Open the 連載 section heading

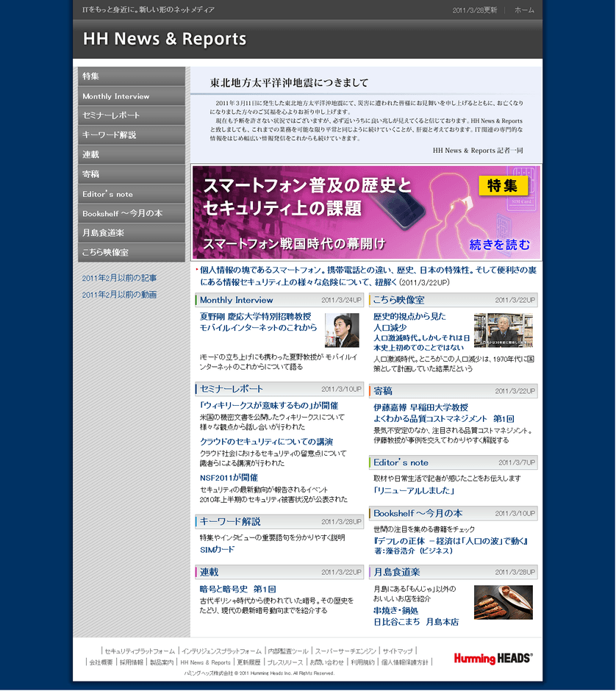209,573
